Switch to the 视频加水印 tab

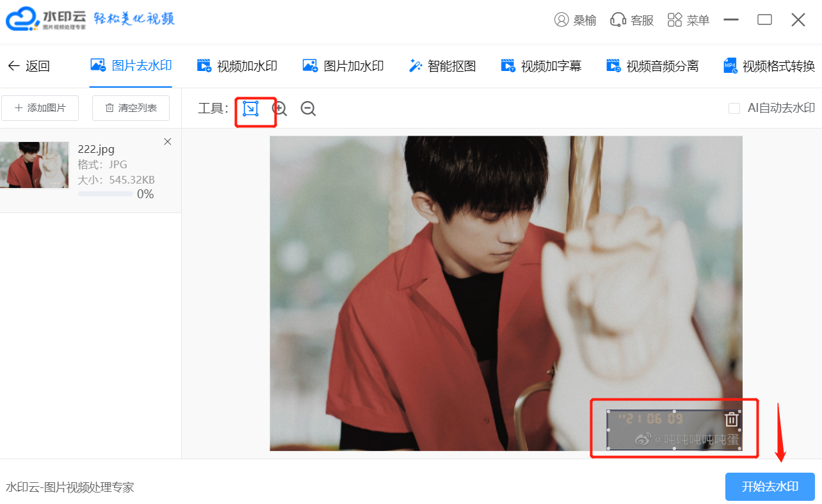point(237,65)
